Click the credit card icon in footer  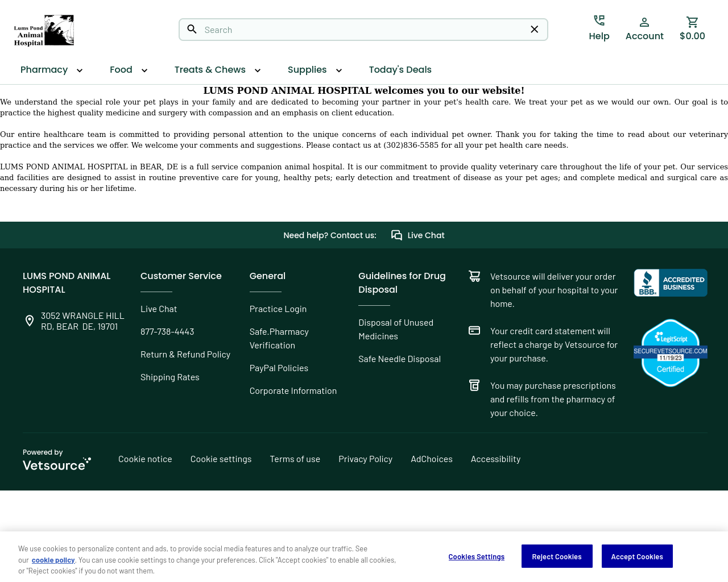tap(474, 330)
